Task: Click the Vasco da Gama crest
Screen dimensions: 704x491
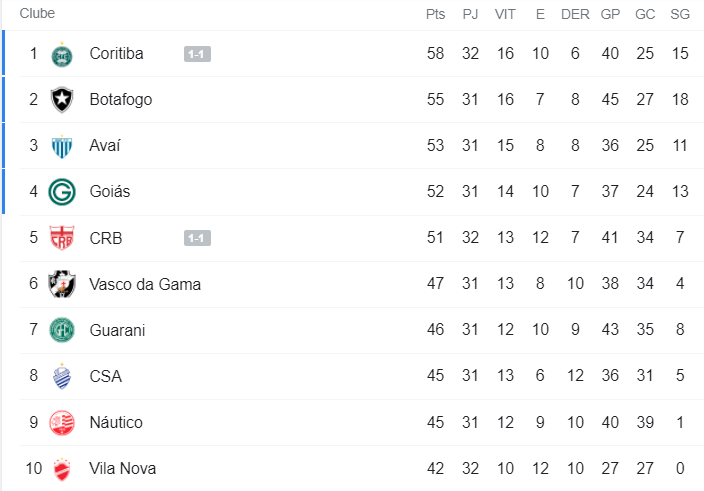Action: 62,284
